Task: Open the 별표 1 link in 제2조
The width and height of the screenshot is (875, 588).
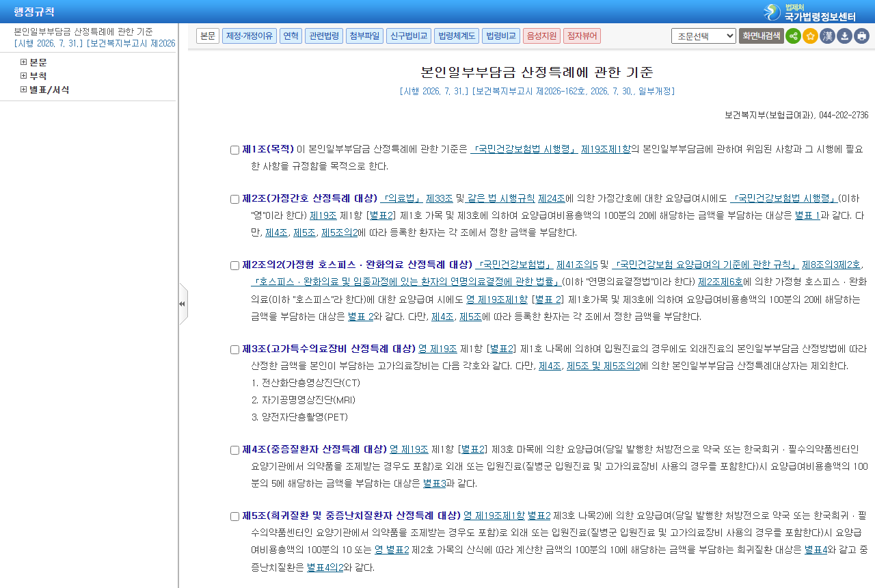Action: coord(807,215)
